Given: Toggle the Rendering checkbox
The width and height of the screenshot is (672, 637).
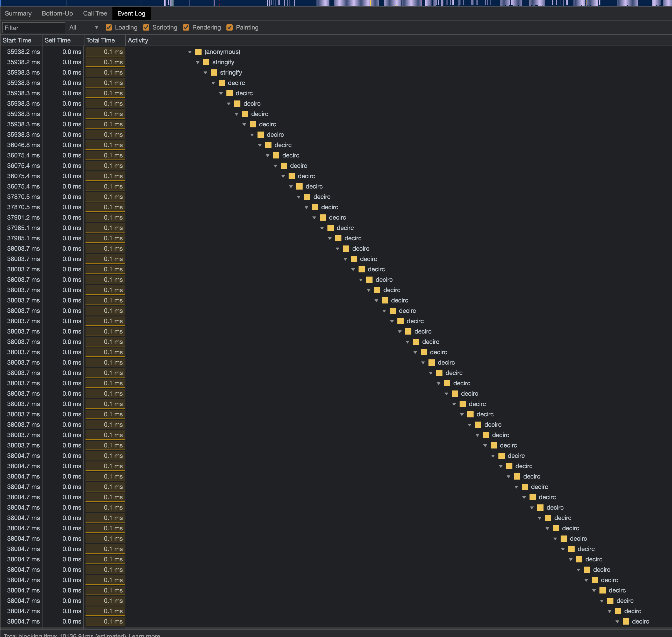Looking at the screenshot, I should coord(186,27).
